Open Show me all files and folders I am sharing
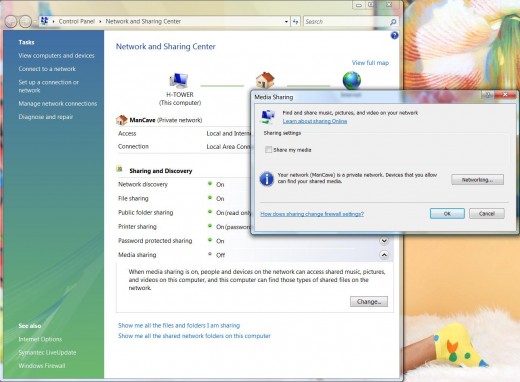The width and height of the screenshot is (520, 382). tap(179, 325)
